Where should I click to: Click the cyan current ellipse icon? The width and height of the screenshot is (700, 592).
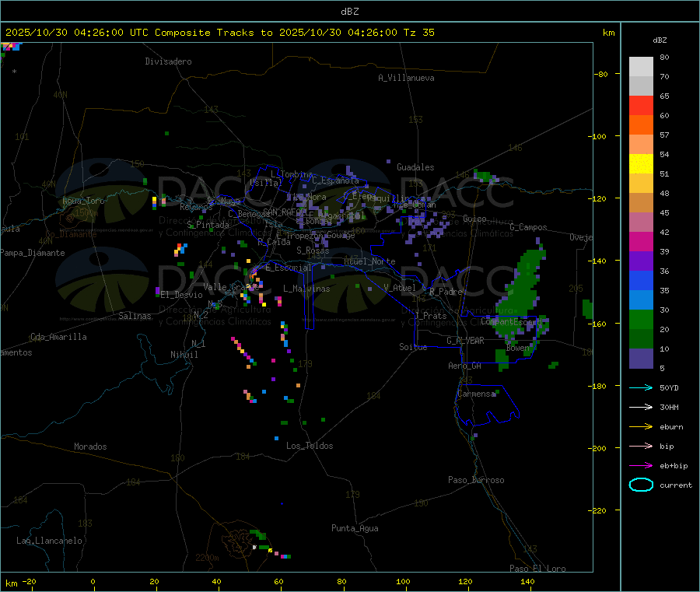641,485
